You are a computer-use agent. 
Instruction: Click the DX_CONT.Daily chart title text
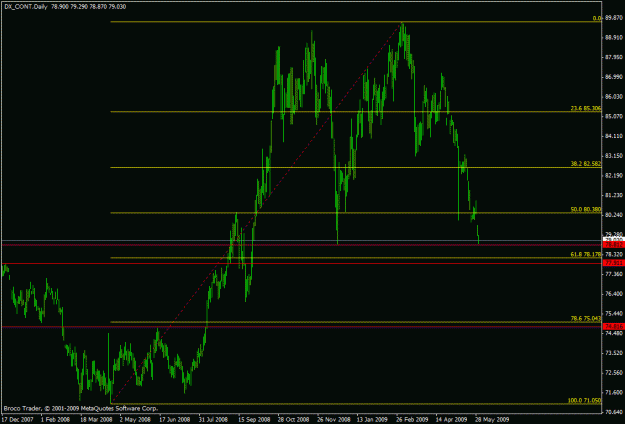click(x=26, y=7)
